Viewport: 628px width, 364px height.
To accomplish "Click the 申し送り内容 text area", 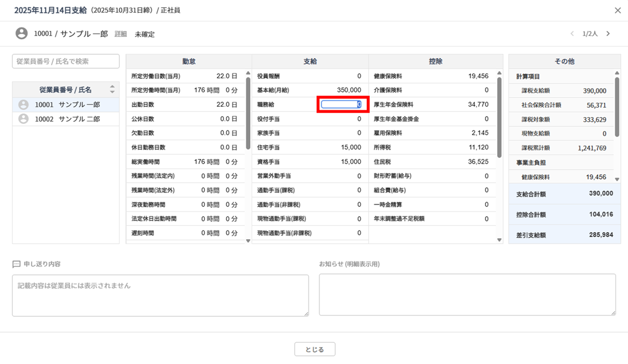I will 160,295.
